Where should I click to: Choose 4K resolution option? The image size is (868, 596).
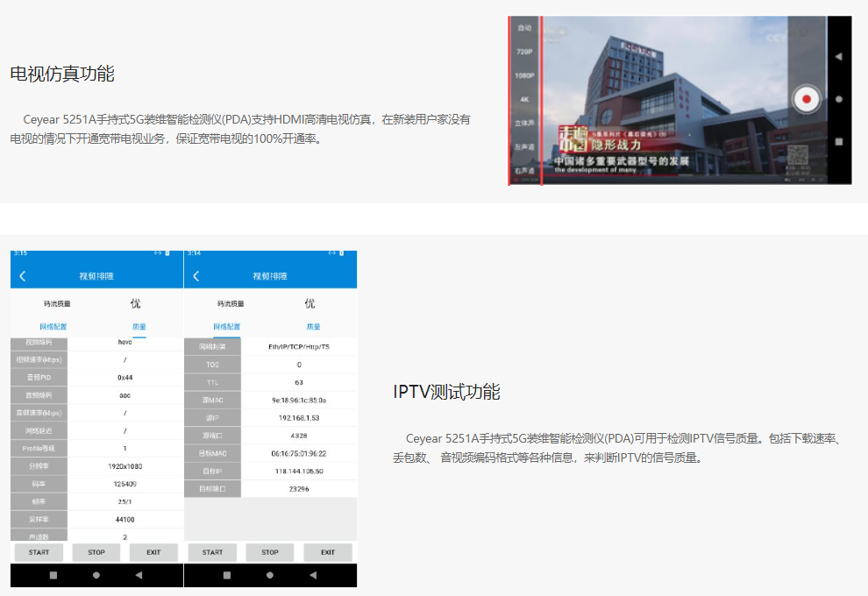[x=524, y=99]
